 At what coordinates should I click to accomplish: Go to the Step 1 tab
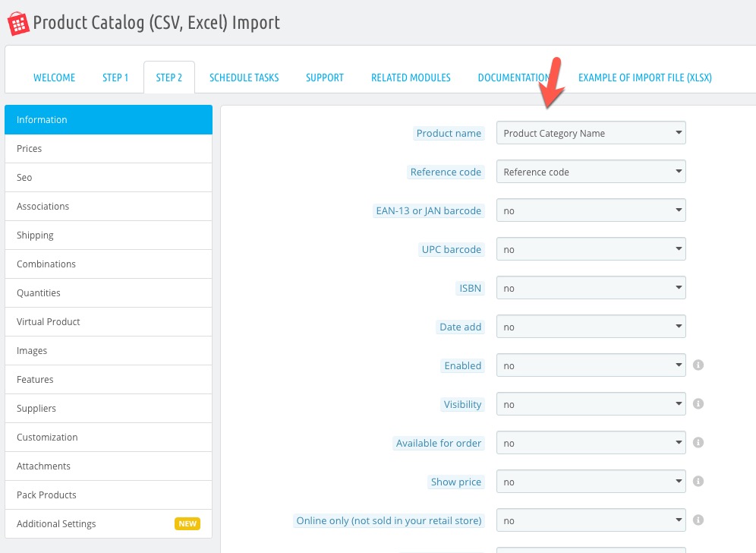coord(115,77)
